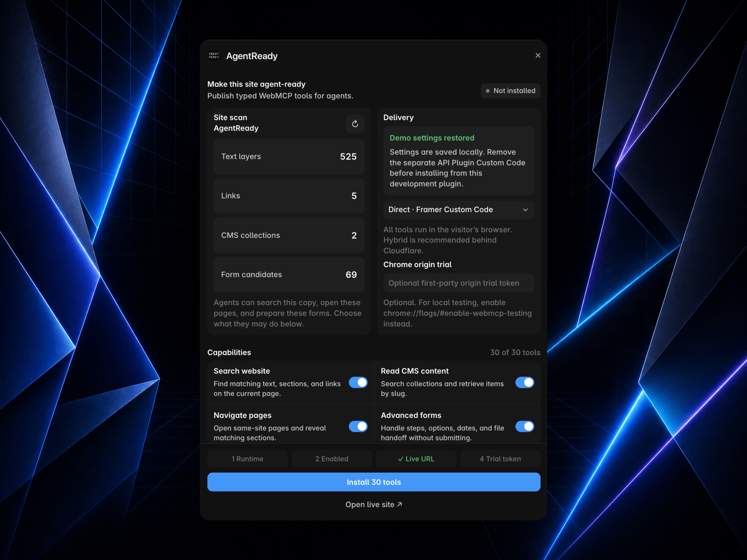The width and height of the screenshot is (747, 560).
Task: Turn off the Navigate pages switch
Action: 358,427
